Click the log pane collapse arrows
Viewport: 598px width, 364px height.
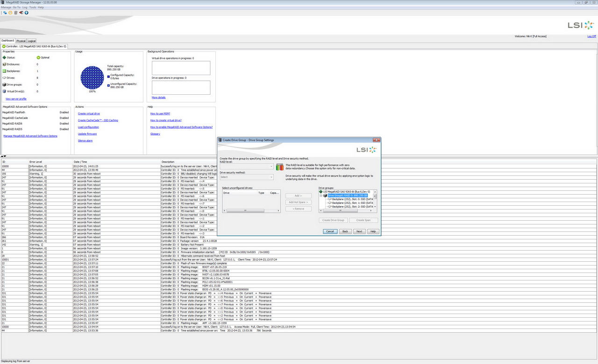3,156
